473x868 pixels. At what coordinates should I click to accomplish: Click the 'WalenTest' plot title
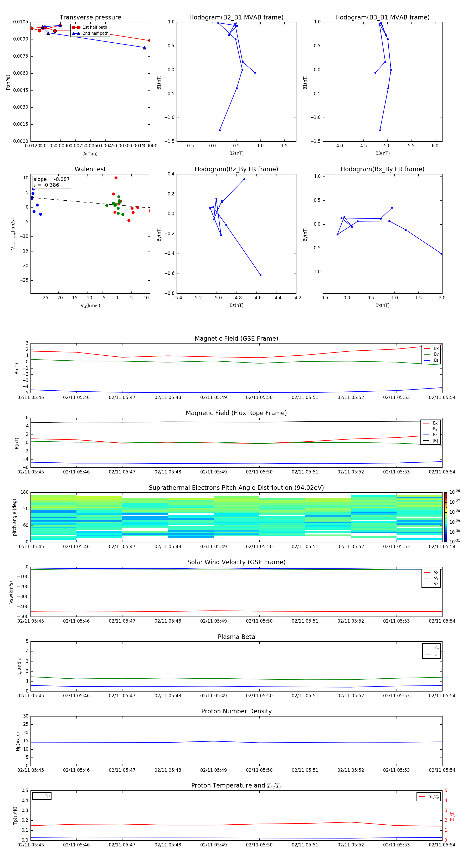(90, 169)
